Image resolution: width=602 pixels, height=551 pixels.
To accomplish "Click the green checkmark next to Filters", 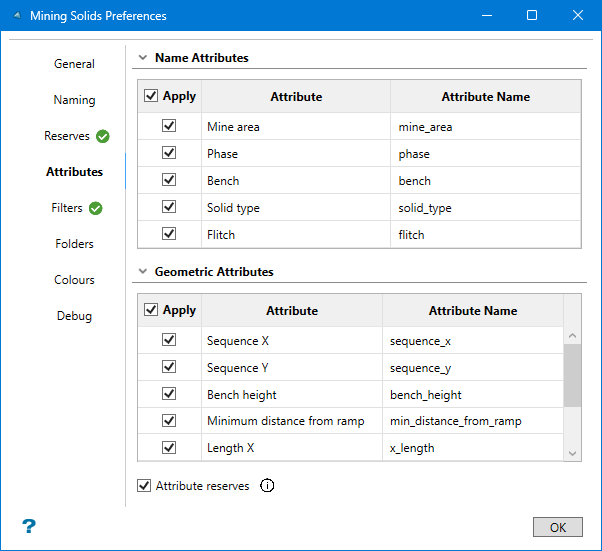I will click(96, 208).
